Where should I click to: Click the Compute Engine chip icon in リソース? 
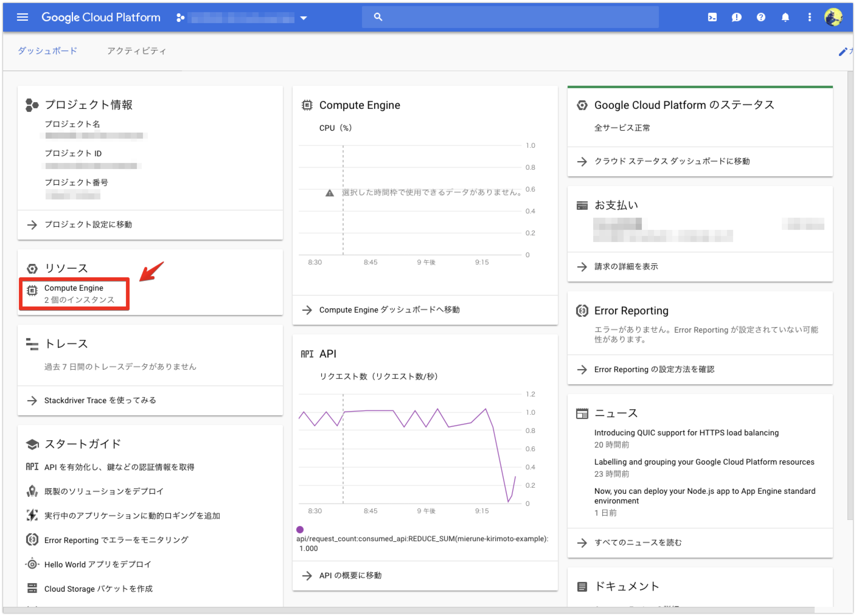(32, 290)
